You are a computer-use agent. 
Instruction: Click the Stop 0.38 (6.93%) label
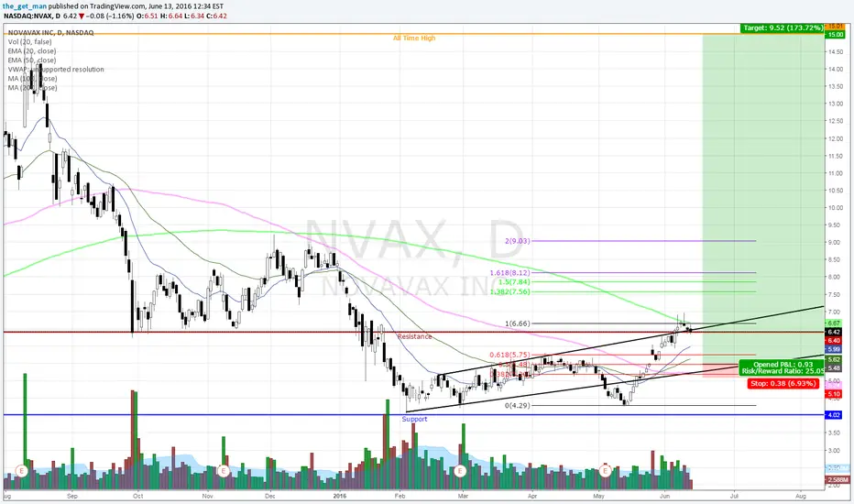coord(783,384)
